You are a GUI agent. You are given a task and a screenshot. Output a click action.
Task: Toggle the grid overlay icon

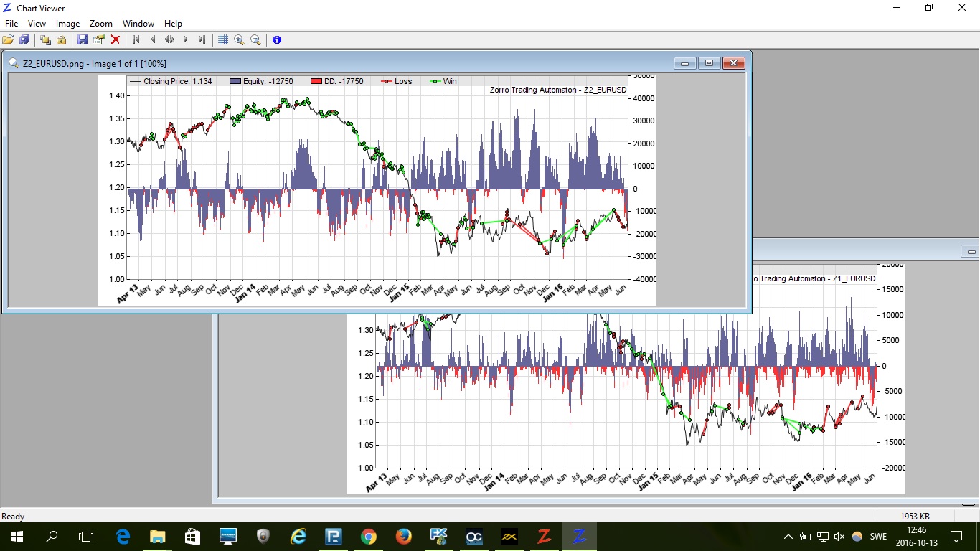[x=223, y=39]
